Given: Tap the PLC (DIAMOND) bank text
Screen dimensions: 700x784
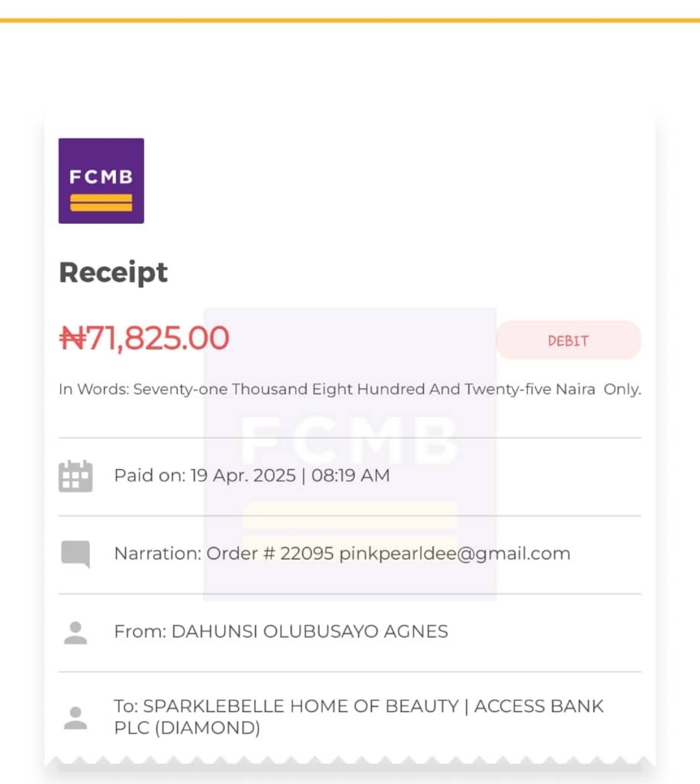Looking at the screenshot, I should pyautogui.click(x=187, y=728).
